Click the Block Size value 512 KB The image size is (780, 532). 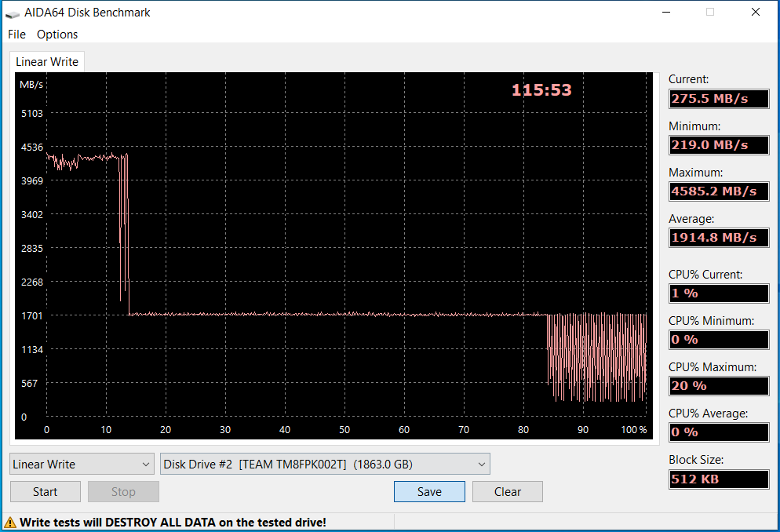(x=719, y=479)
